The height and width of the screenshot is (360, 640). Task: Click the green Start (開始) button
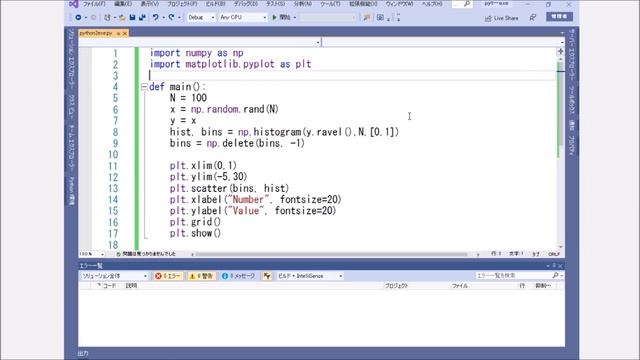coord(281,18)
